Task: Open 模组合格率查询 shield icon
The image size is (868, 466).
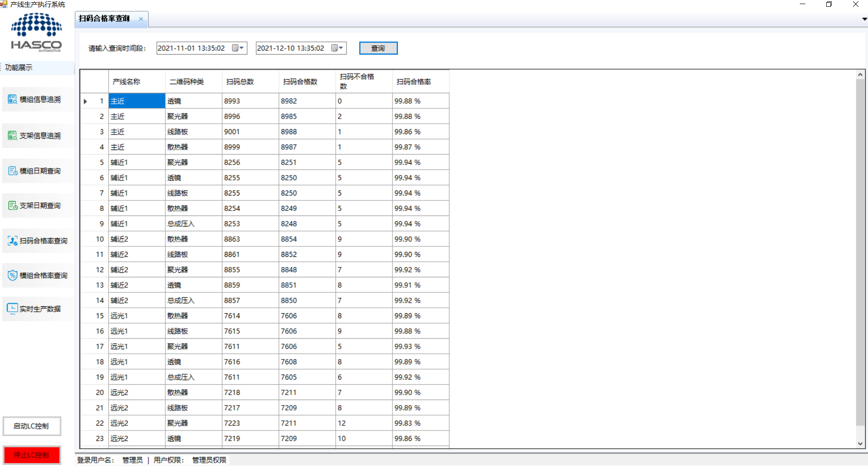Action: click(12, 275)
